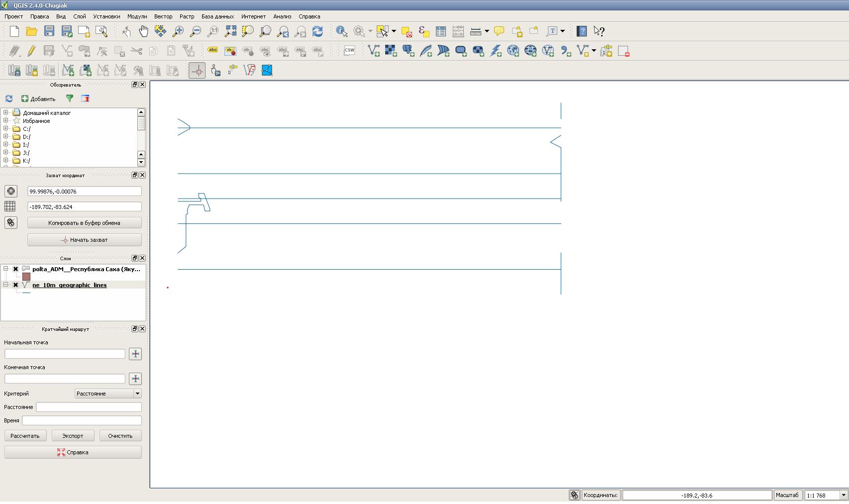Open the What's This help icon
This screenshot has width=849, height=504.
click(x=599, y=31)
